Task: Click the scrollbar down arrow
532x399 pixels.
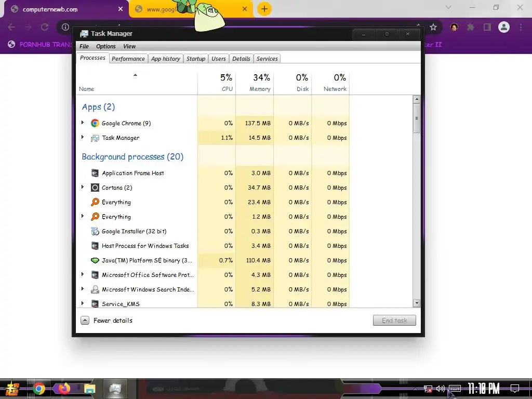Action: [x=417, y=303]
